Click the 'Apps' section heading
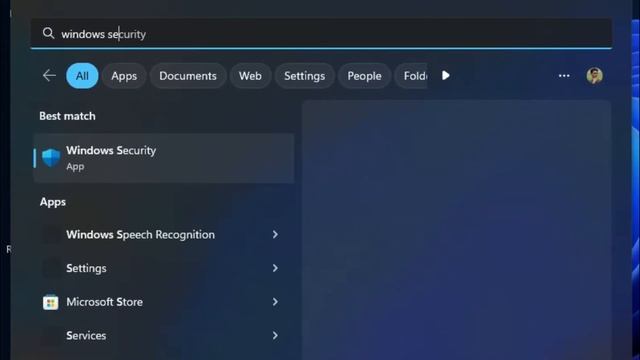 53,202
